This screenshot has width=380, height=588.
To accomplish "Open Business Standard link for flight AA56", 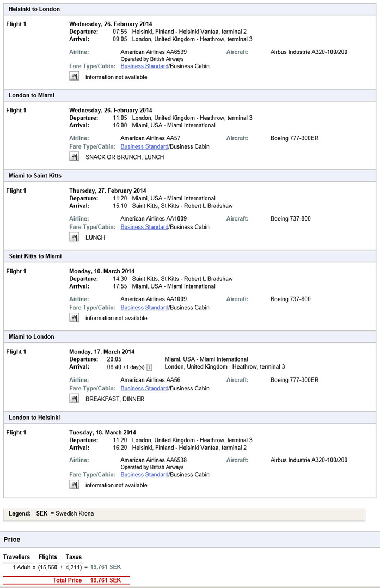I will click(144, 388).
